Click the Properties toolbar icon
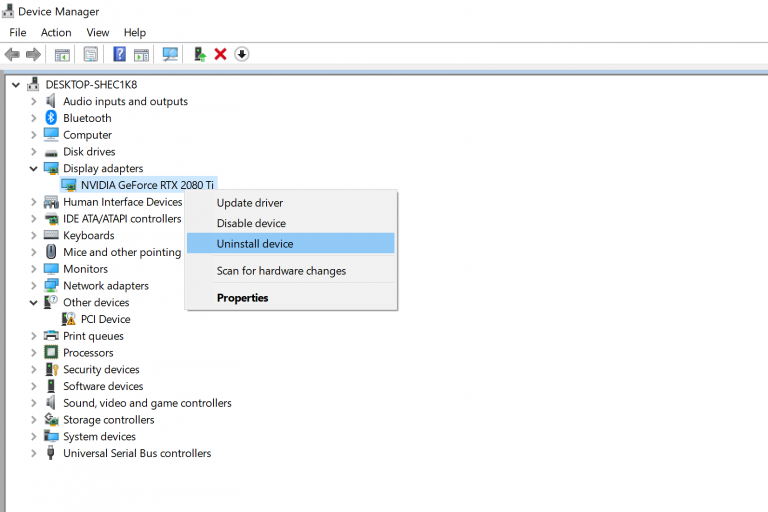The height and width of the screenshot is (512, 768). pos(91,54)
